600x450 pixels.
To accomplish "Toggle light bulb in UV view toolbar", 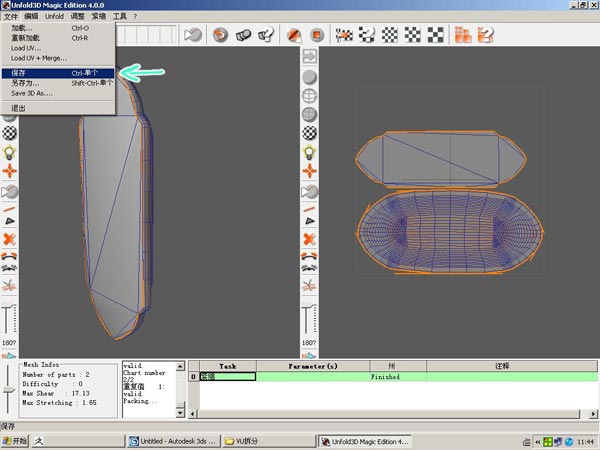I will coord(309,152).
